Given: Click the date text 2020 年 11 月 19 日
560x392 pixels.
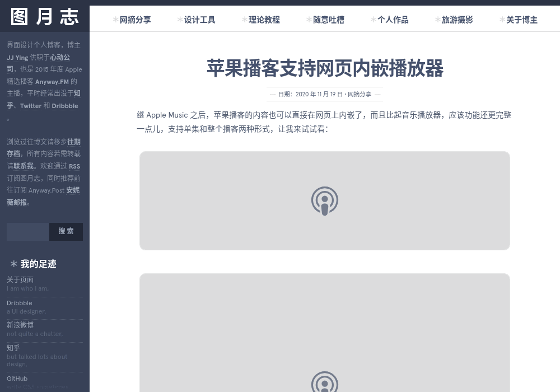Looking at the screenshot, I should (x=319, y=94).
